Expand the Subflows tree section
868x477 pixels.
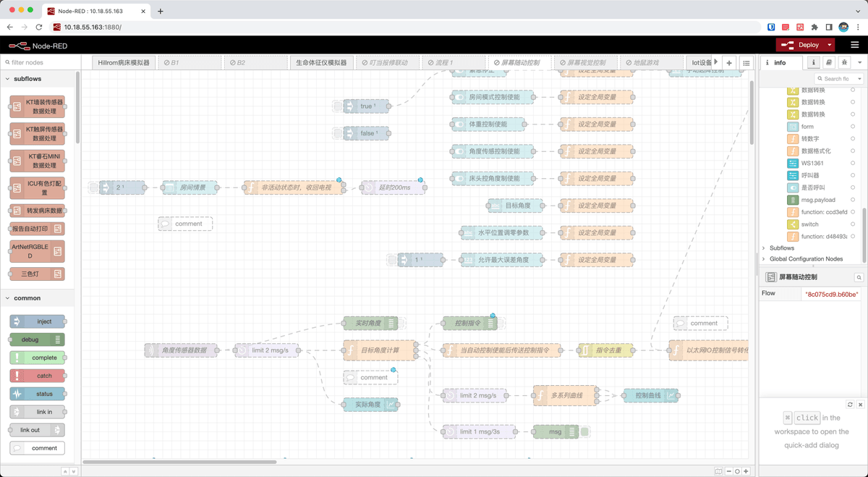coord(765,248)
